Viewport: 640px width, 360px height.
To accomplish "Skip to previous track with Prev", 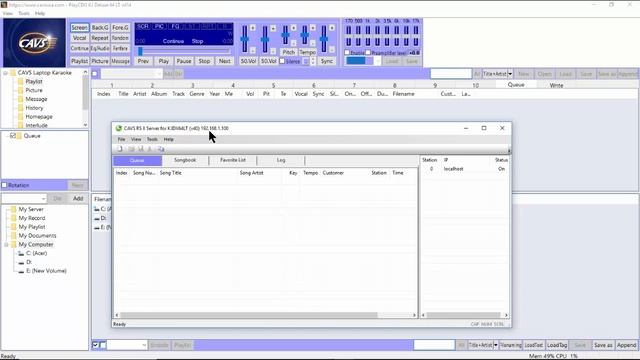I will (x=143, y=61).
